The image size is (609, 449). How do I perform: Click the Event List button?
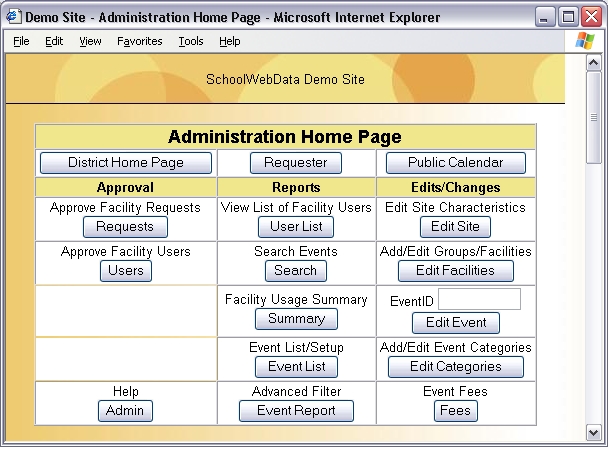(x=296, y=367)
